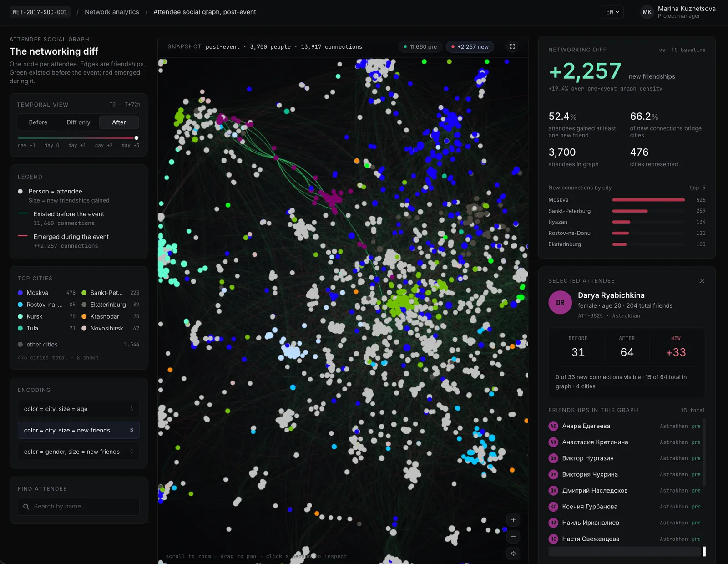Click the Дмитрий Наследсков avatar badge
Image resolution: width=728 pixels, height=564 pixels.
click(x=553, y=491)
